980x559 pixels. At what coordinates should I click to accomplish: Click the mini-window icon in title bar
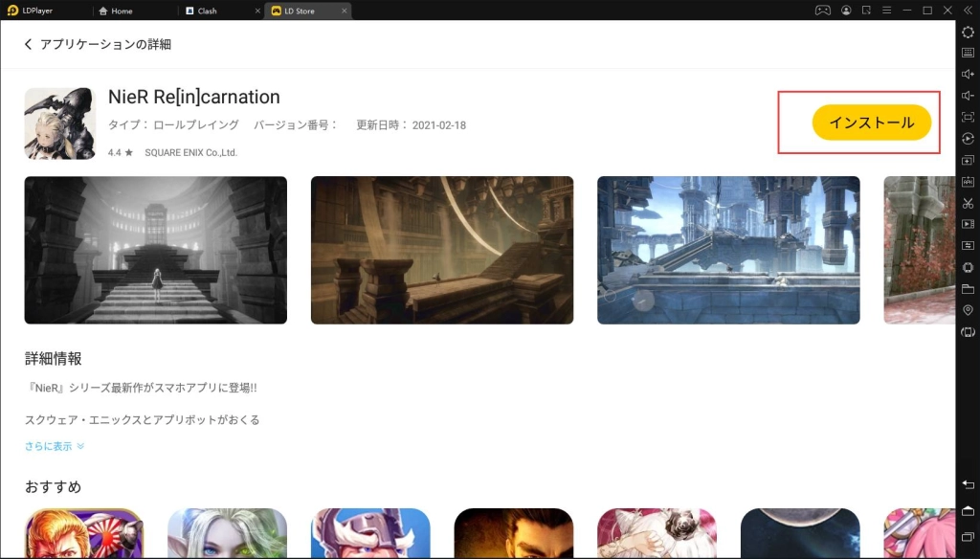pos(866,11)
